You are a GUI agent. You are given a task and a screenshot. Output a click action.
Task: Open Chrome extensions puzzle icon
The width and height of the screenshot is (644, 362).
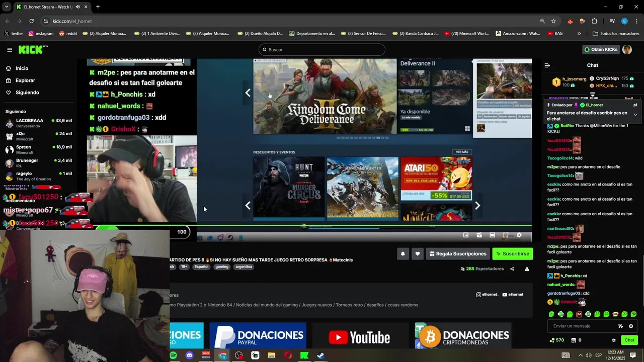coord(594,21)
